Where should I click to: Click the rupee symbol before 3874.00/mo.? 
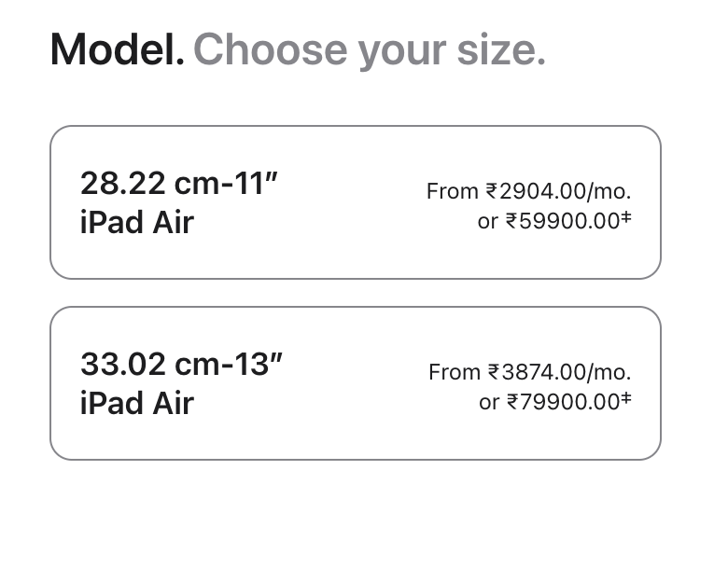pos(494,372)
